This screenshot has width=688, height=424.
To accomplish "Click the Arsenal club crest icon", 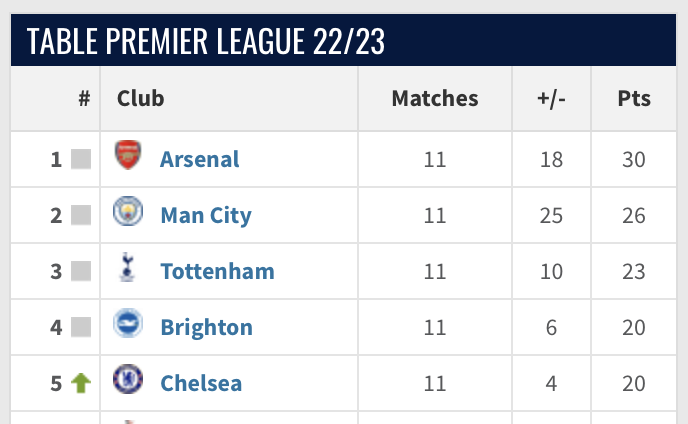I will tap(127, 157).
